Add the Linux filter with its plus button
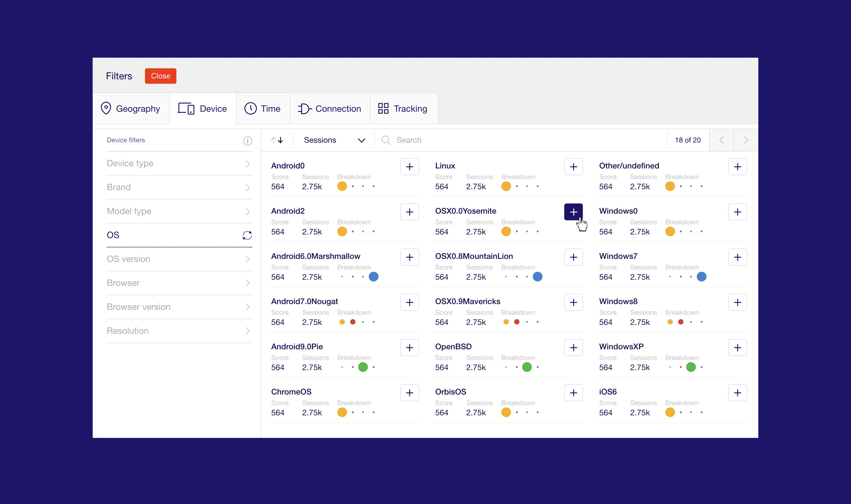 573,166
